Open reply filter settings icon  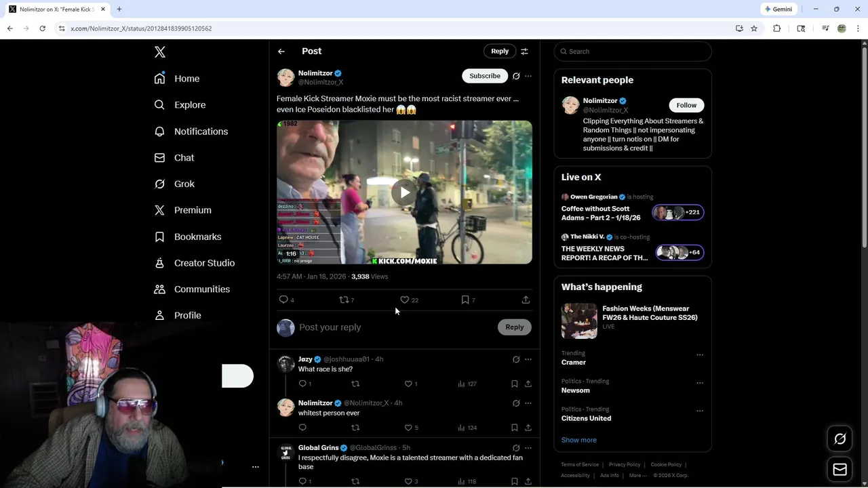click(x=524, y=52)
